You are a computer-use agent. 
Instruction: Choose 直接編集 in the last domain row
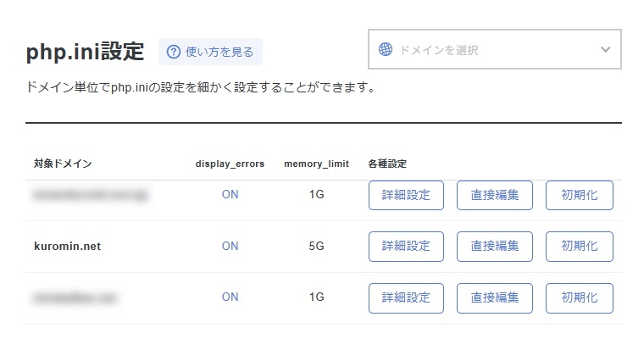[495, 297]
